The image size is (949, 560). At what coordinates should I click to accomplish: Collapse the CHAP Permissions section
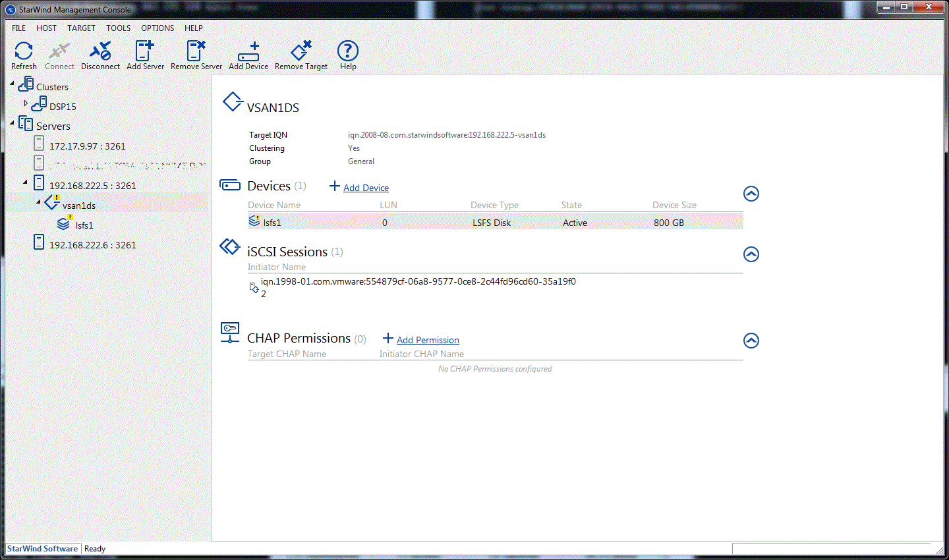(751, 341)
